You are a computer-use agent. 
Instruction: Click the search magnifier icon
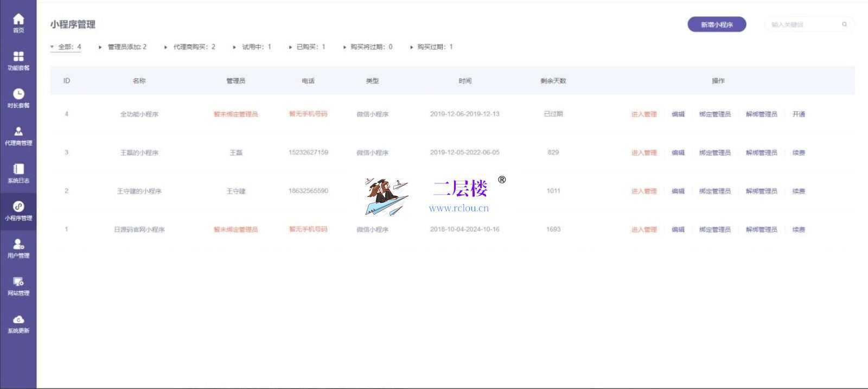pos(844,24)
